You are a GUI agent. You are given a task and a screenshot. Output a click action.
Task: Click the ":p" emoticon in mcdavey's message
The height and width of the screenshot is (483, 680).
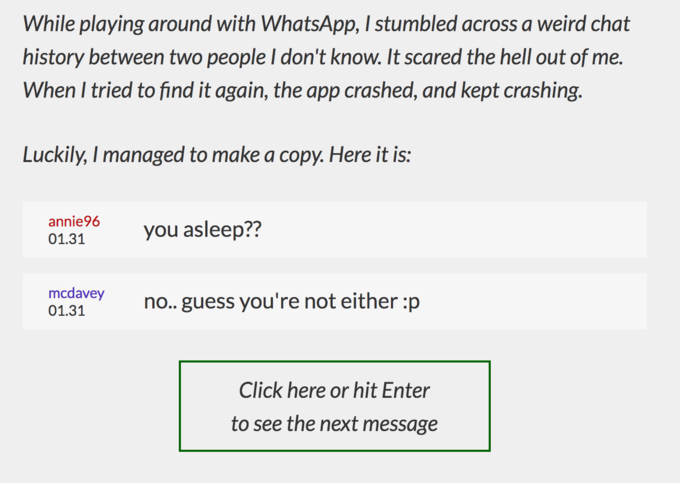411,302
